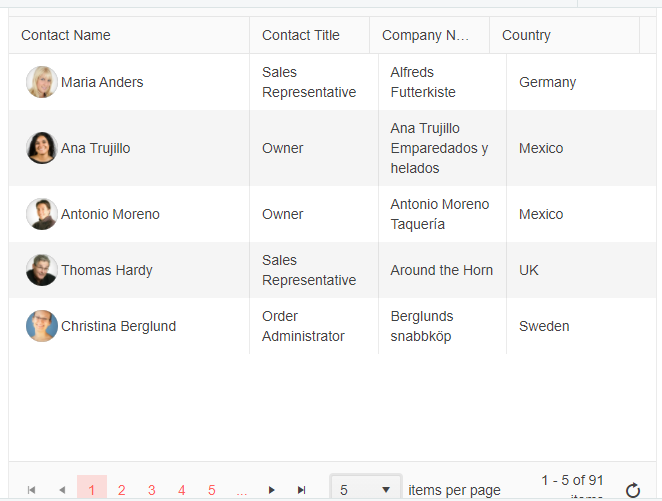Image resolution: width=662 pixels, height=501 pixels.
Task: Select Antonio Moreno's profile picture
Action: [42, 214]
